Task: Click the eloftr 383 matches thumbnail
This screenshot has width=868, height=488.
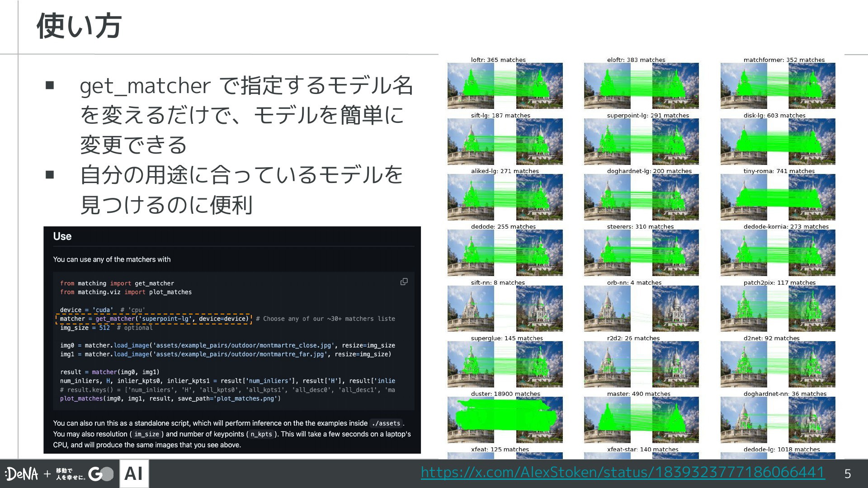Action: (x=642, y=86)
